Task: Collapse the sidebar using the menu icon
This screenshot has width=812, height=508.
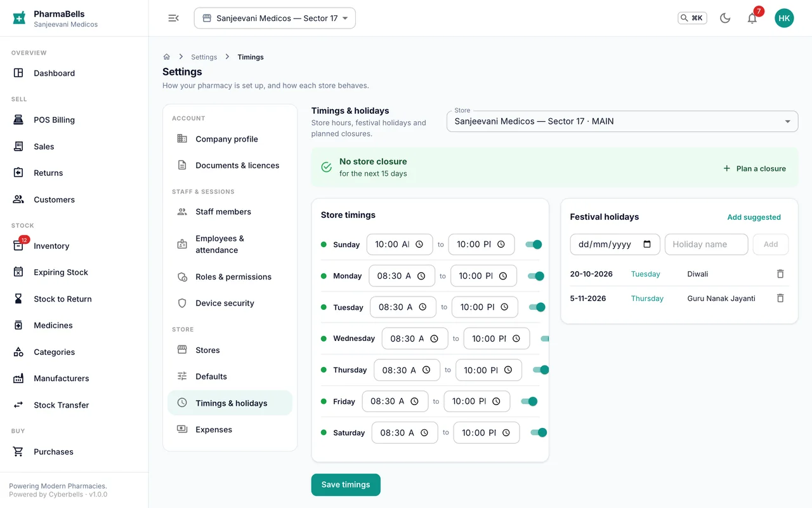Action: (173, 18)
